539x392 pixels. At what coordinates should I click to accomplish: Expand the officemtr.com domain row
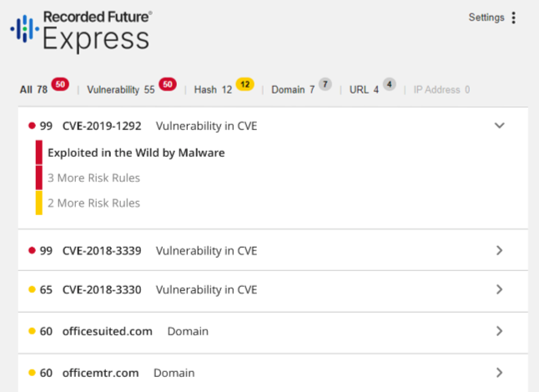(500, 373)
